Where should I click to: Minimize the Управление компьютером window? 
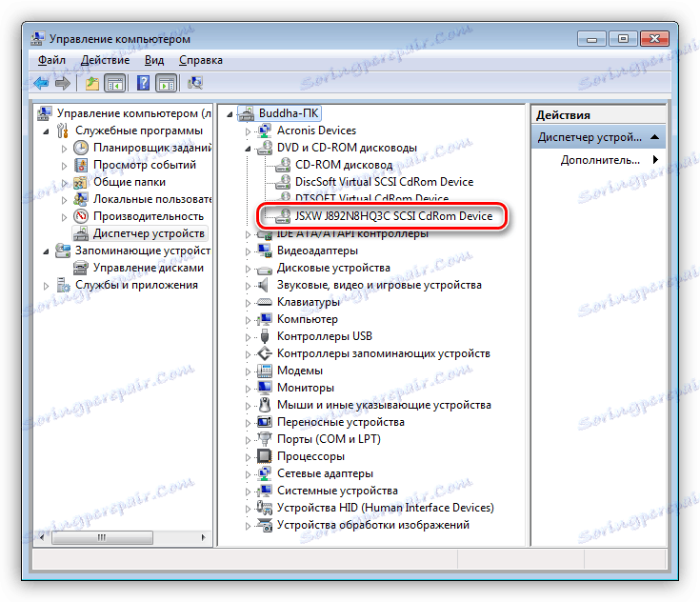(x=592, y=39)
